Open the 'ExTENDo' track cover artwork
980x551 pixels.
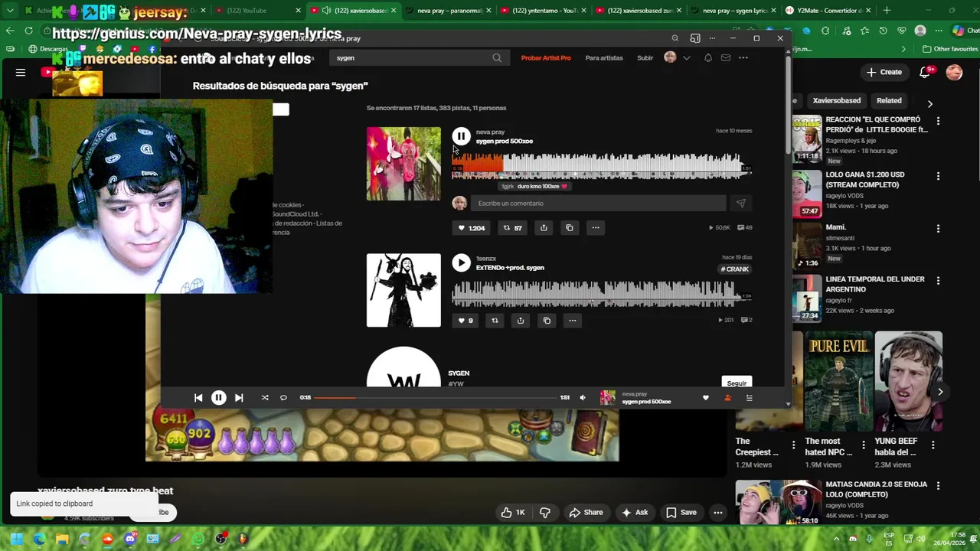coord(403,291)
